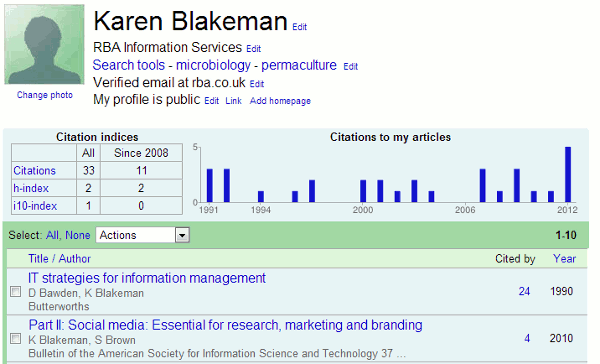Check the IT strategies article checkbox

click(16, 292)
